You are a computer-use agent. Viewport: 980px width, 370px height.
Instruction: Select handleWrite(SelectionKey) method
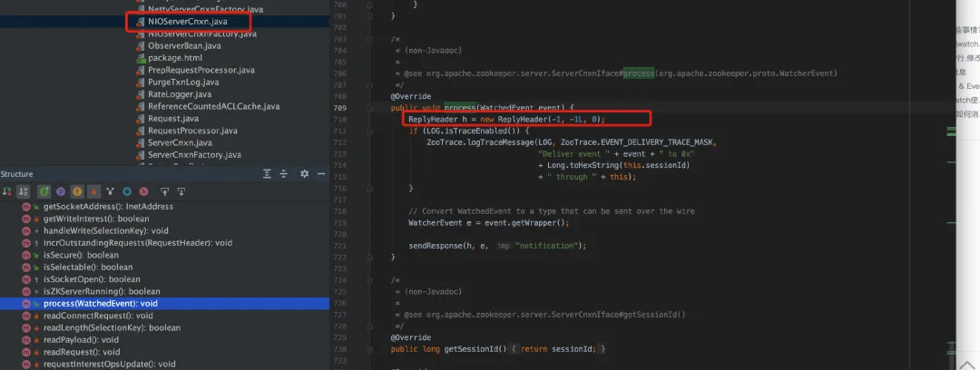[x=105, y=230]
